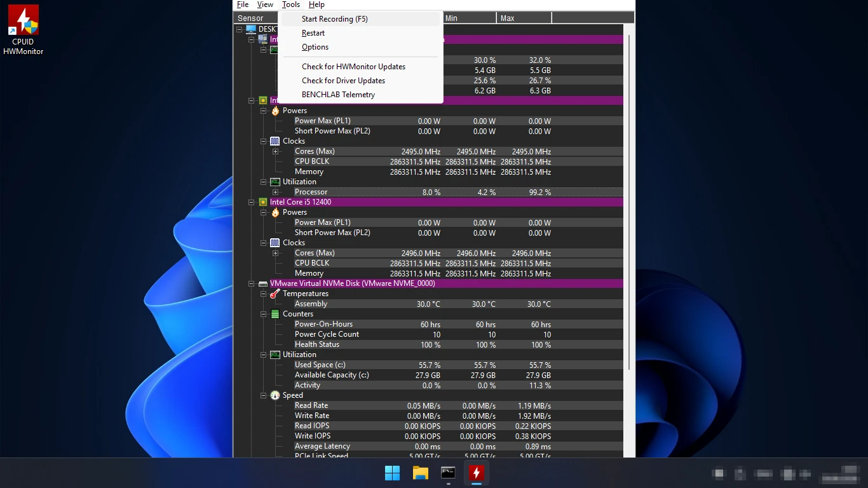Viewport: 868px width, 488px height.
Task: Collapse the DESK root tree node
Action: click(240, 29)
